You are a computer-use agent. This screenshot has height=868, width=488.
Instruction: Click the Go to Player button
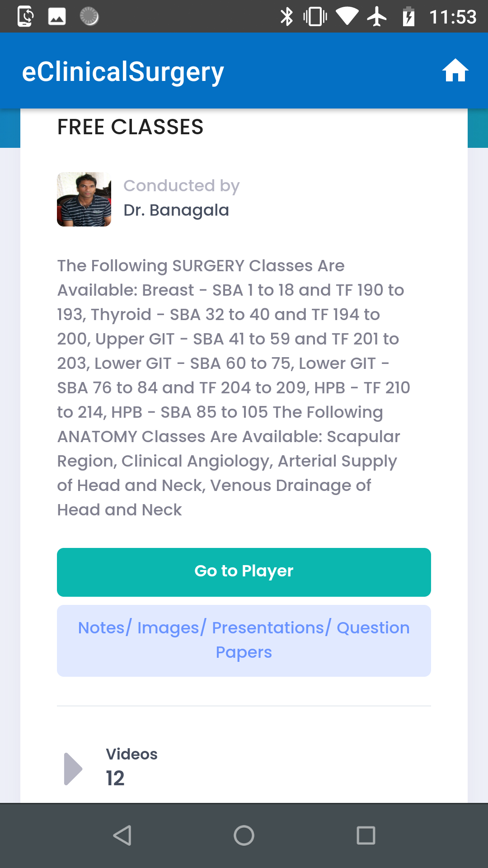(x=244, y=572)
